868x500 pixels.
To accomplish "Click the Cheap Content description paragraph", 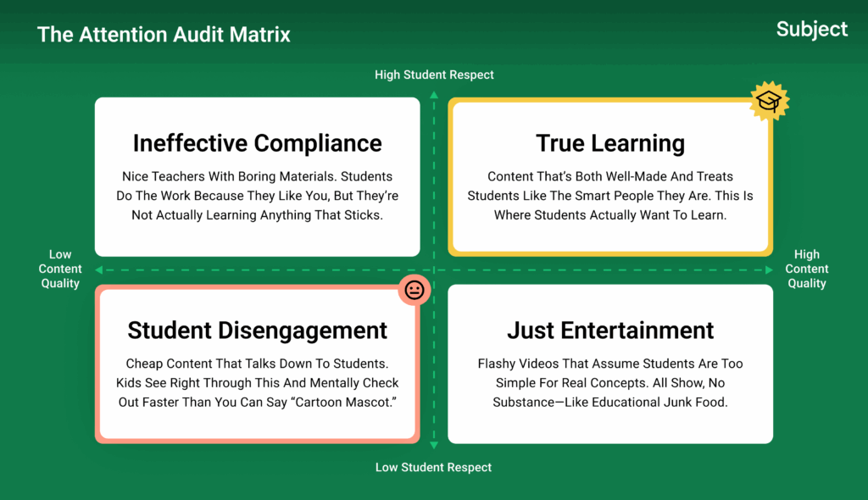I will pyautogui.click(x=257, y=383).
